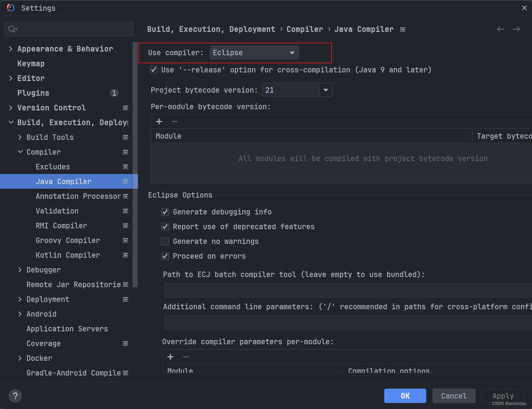Click the project-level icon beside Java Compiler heading
532x409 pixels.
tap(403, 29)
